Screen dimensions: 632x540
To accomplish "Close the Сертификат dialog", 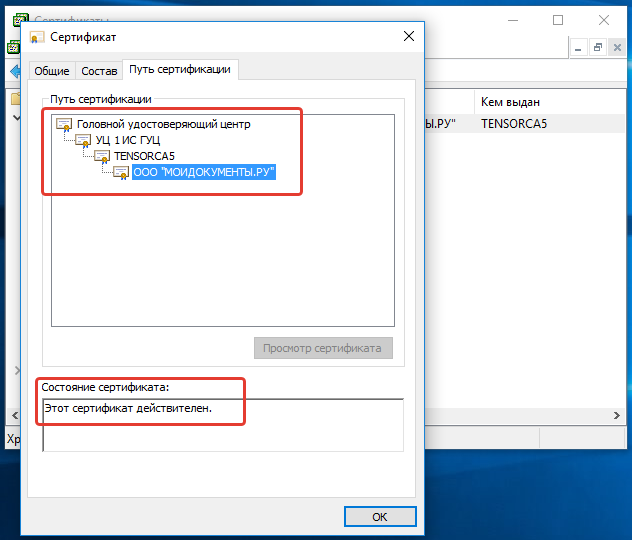I will [408, 37].
